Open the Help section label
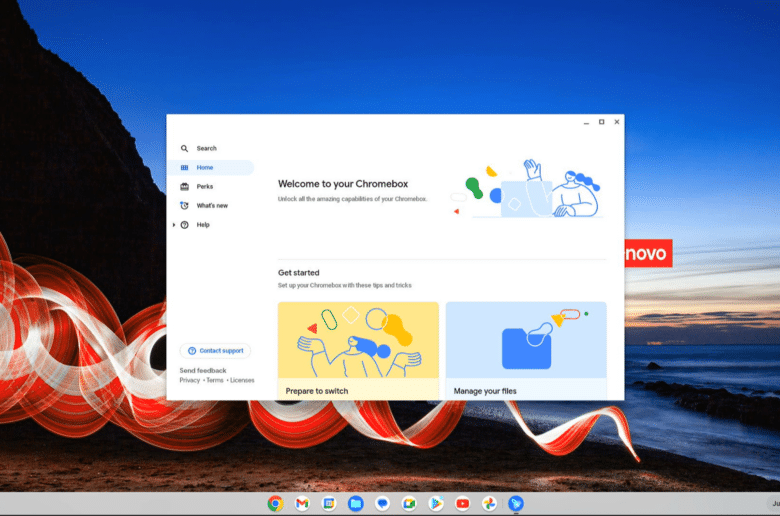Screen dimensions: 780x516 click(x=203, y=225)
